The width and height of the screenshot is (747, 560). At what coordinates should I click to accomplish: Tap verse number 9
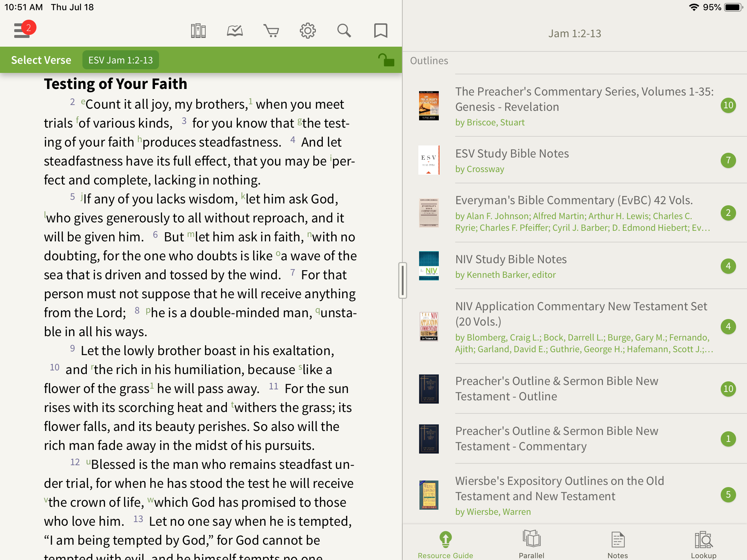(x=73, y=349)
